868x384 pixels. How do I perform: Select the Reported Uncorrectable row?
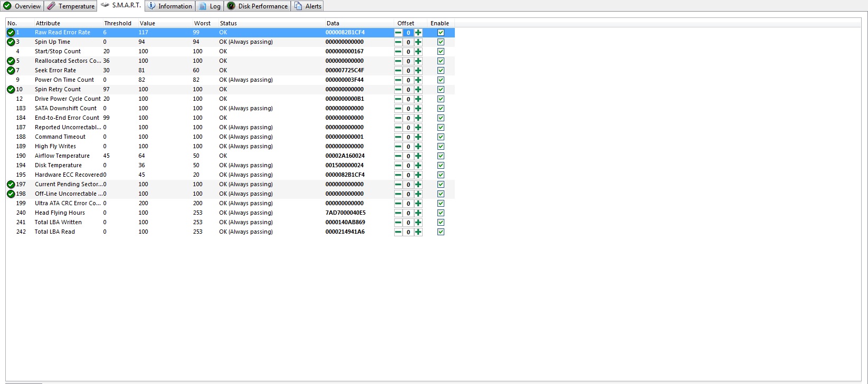coord(230,128)
